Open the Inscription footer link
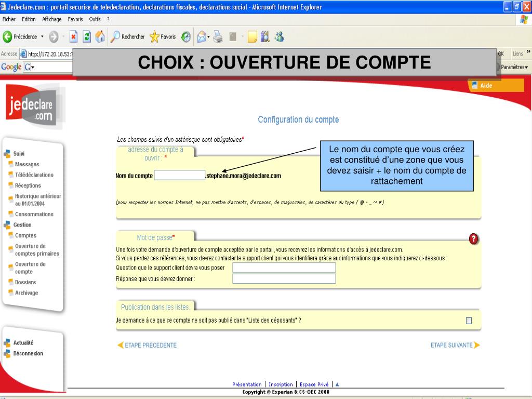This screenshot has width=532, height=399. coord(281,384)
